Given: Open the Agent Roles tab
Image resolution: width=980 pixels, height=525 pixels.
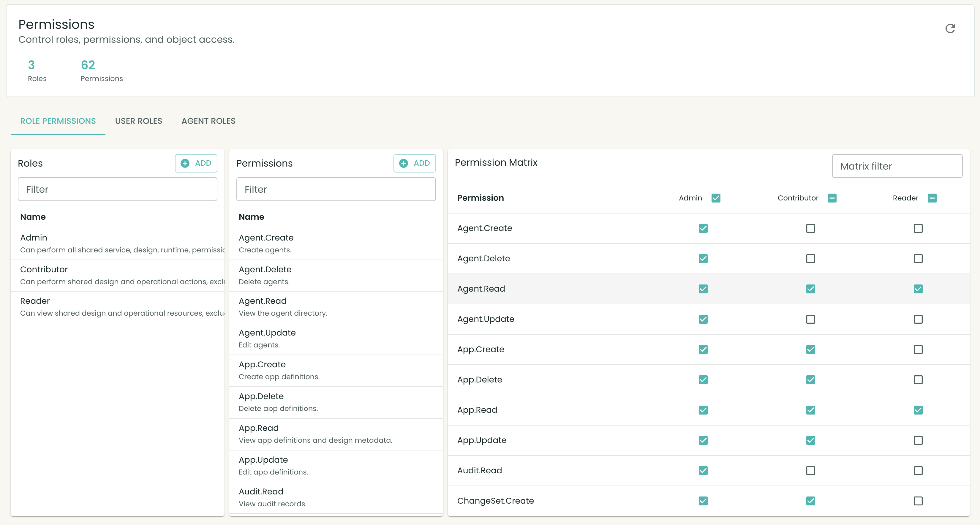Looking at the screenshot, I should [x=208, y=121].
